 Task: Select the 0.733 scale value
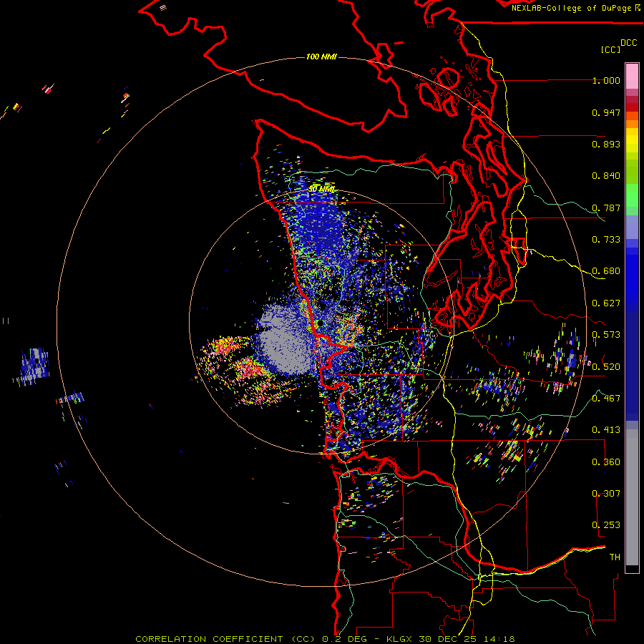(x=606, y=240)
